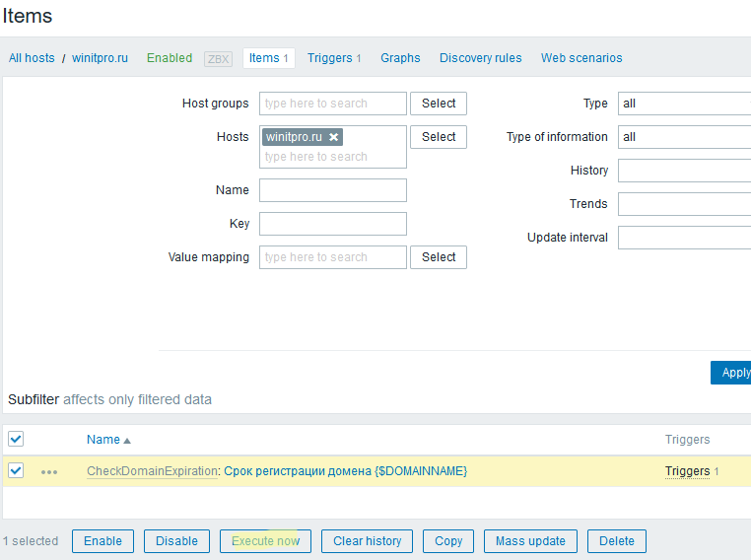Click the Clear history button
This screenshot has width=751, height=560.
[x=367, y=541]
